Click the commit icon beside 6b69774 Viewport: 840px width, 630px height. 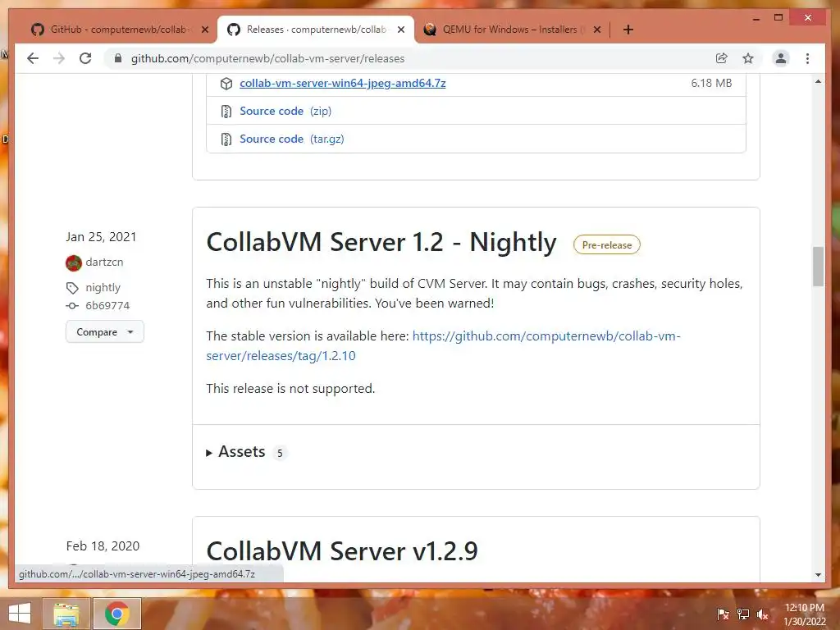click(x=72, y=306)
